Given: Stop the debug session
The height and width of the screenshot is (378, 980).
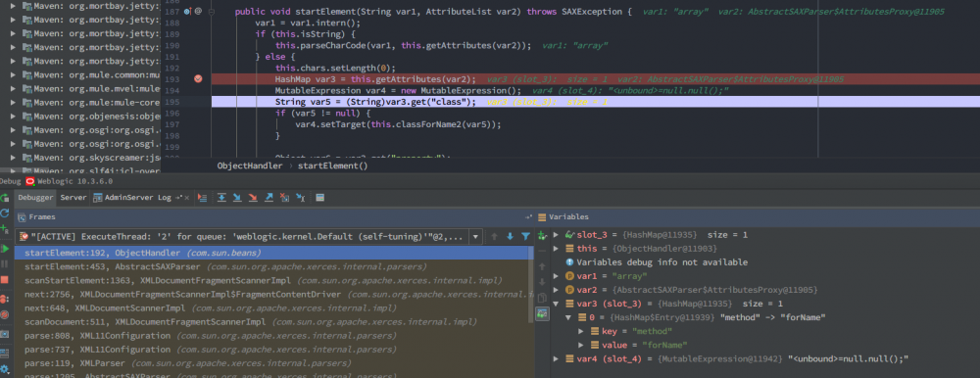Looking at the screenshot, I should pyautogui.click(x=4, y=280).
